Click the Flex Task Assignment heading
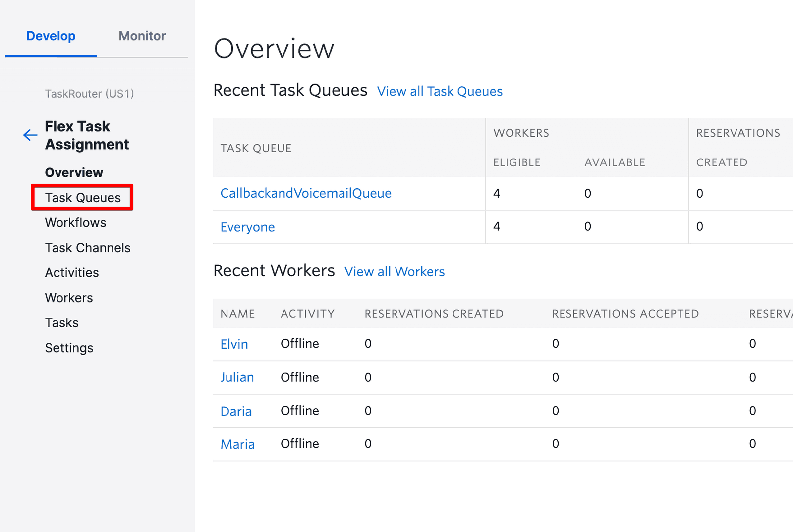 pyautogui.click(x=87, y=135)
